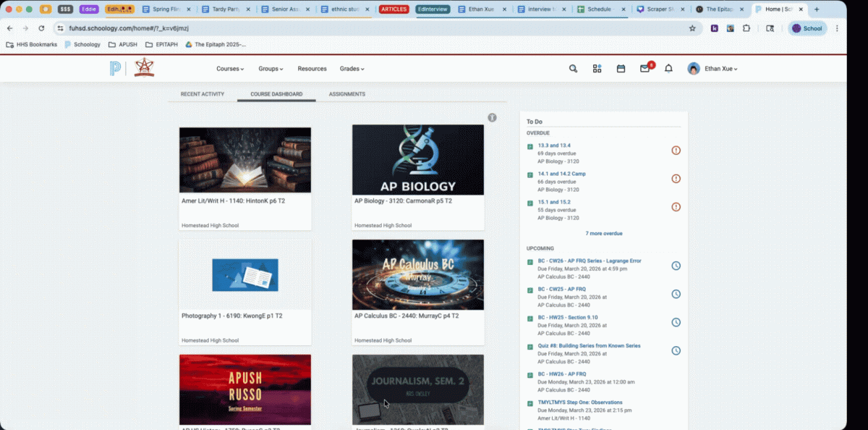
Task: Expand the Groups dropdown menu
Action: [x=271, y=69]
